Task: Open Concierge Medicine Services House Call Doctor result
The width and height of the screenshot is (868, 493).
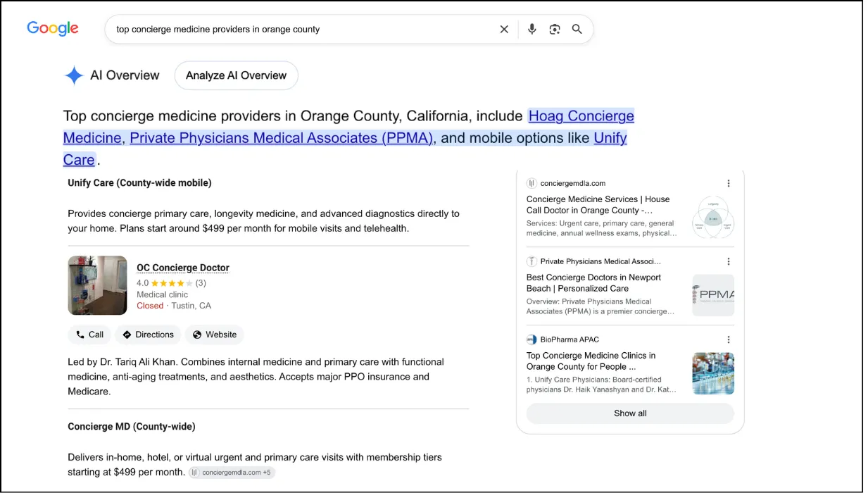Action: pyautogui.click(x=598, y=204)
